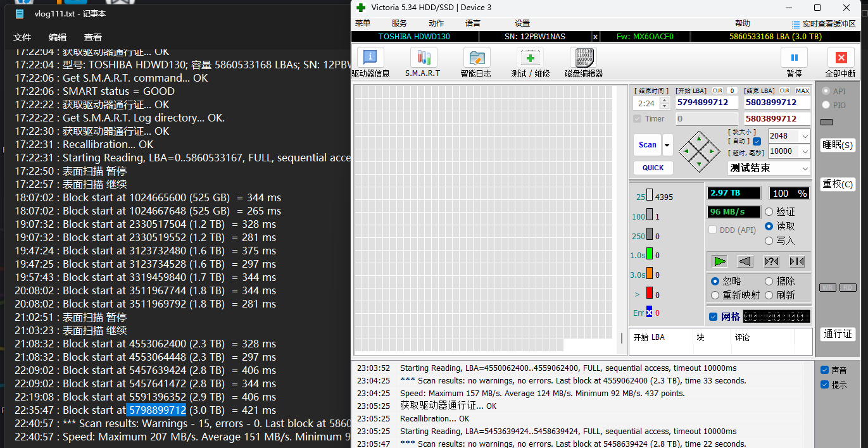Click the red Break All (全部中断) icon
Viewport: 868px width, 448px height.
coord(841,58)
